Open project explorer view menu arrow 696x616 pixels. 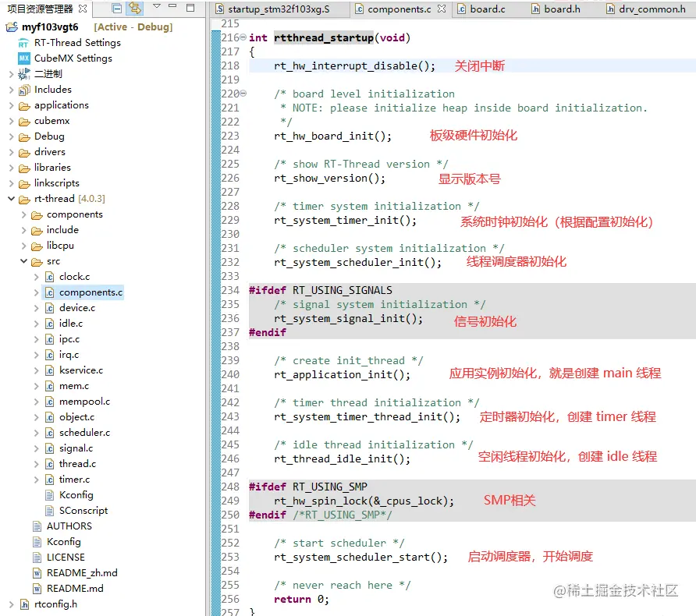click(156, 7)
